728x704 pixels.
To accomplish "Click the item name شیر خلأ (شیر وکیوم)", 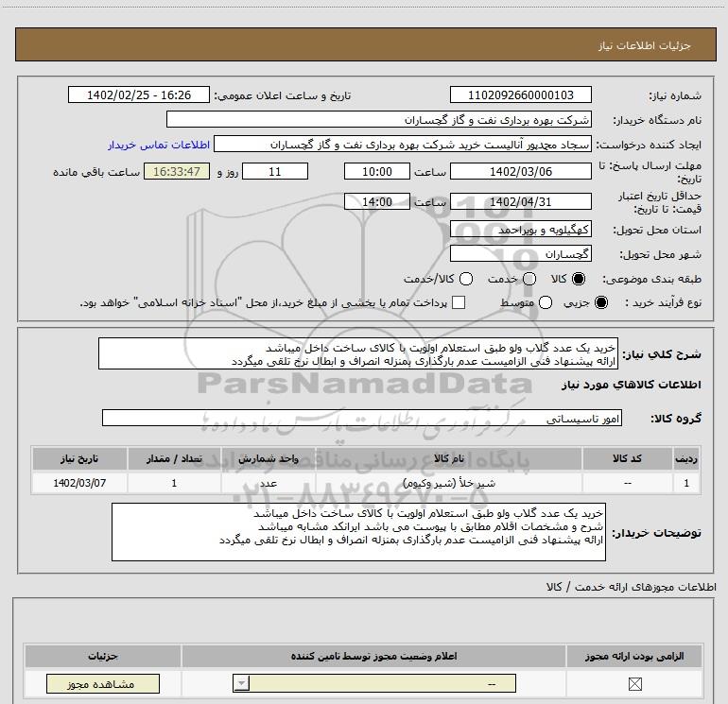I will point(449,483).
